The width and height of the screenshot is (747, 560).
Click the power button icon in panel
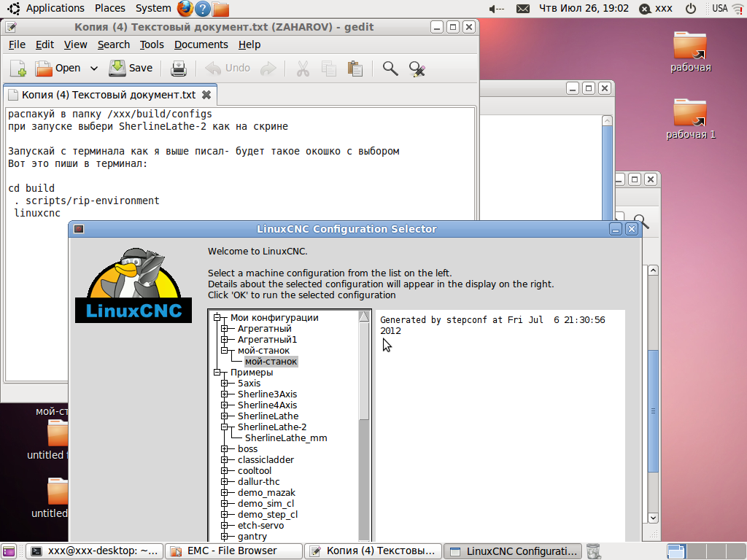[690, 9]
